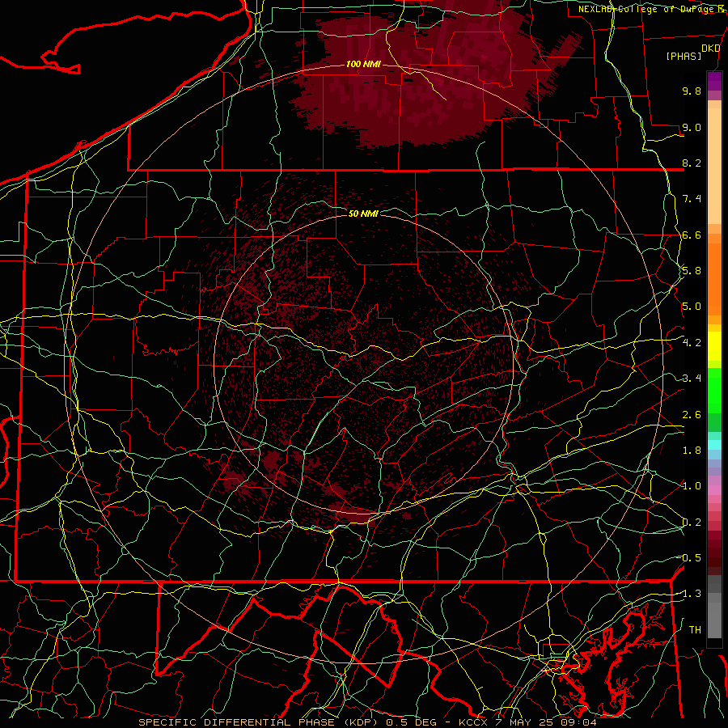The width and height of the screenshot is (728, 728).
Task: Select the 3.4 value on the scale
Action: (692, 379)
